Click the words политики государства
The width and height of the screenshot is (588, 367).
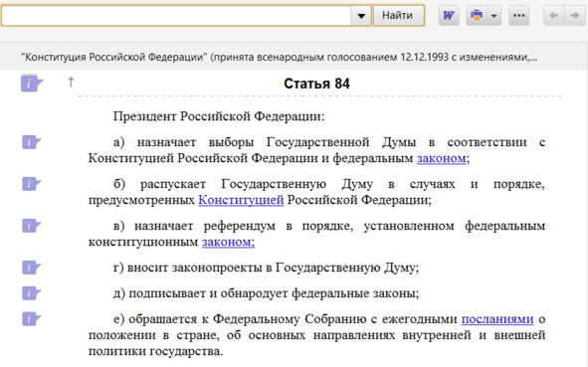point(155,352)
